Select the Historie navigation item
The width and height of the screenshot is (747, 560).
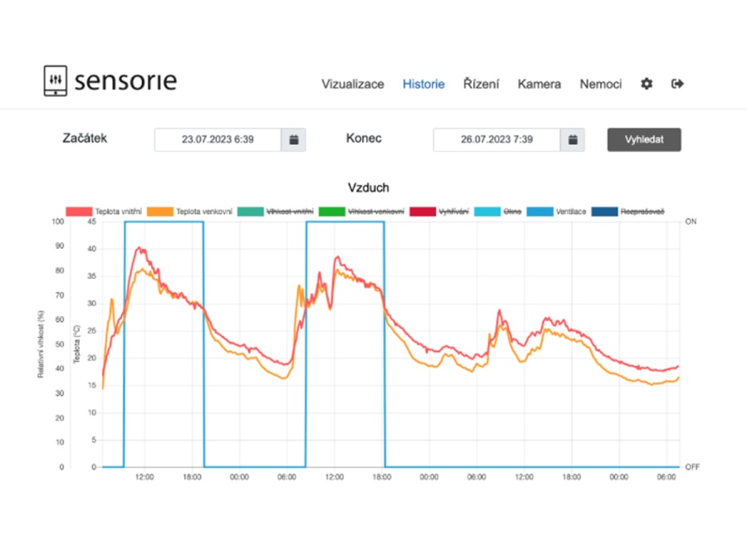(423, 84)
